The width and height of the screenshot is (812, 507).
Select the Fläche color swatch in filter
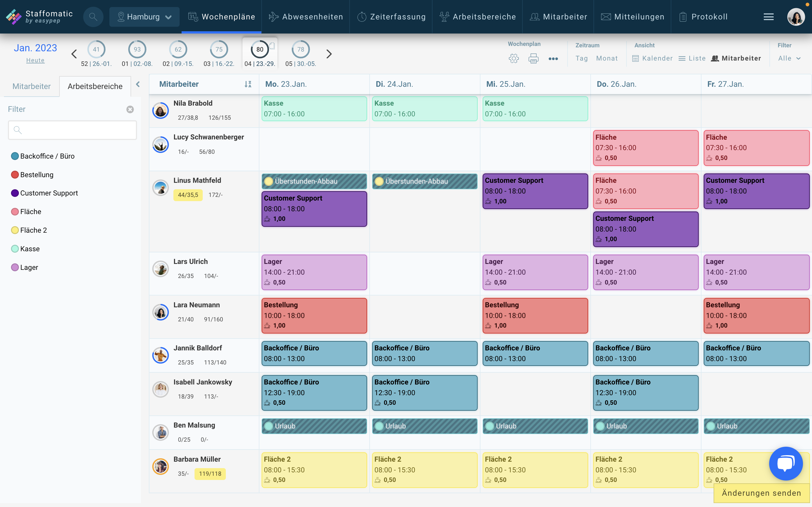point(15,212)
